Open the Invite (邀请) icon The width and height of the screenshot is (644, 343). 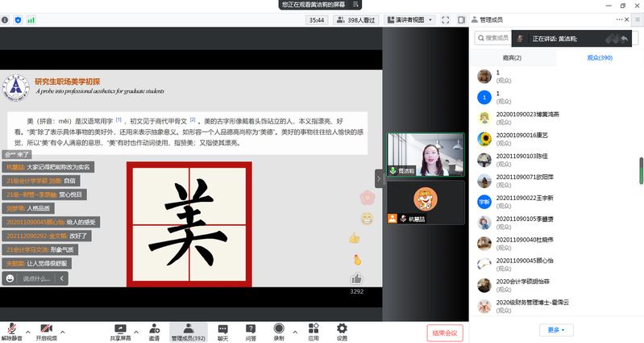point(153,328)
